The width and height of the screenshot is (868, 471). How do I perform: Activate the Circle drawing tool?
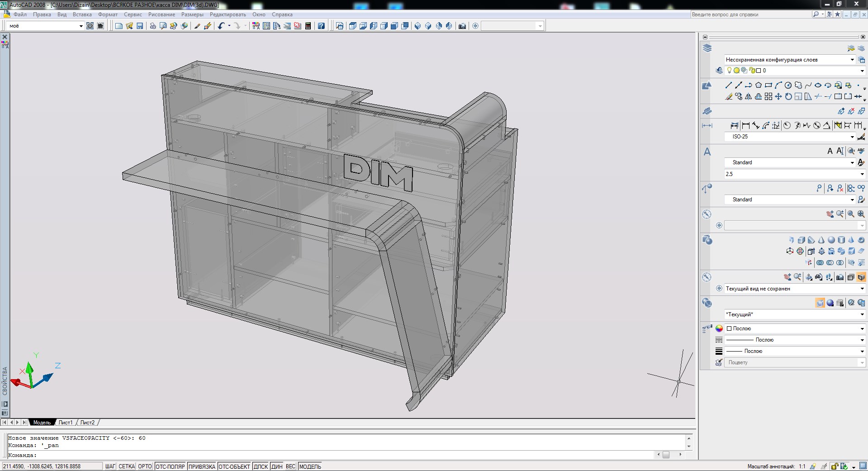[788, 85]
